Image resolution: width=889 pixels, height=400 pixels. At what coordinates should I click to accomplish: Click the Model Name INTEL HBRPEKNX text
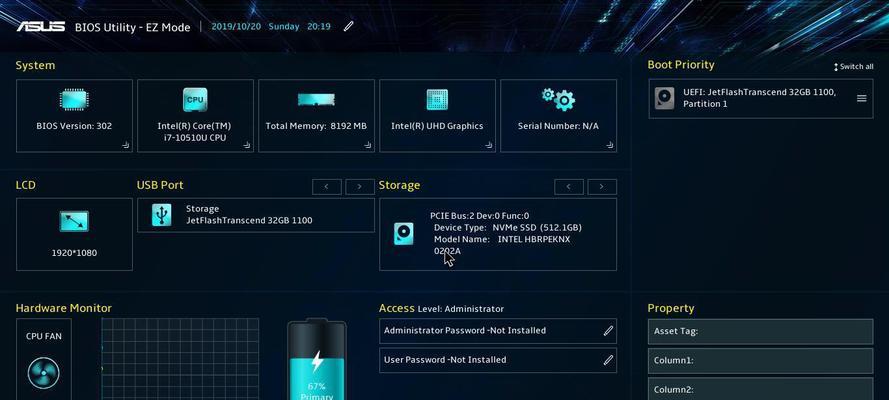point(502,239)
